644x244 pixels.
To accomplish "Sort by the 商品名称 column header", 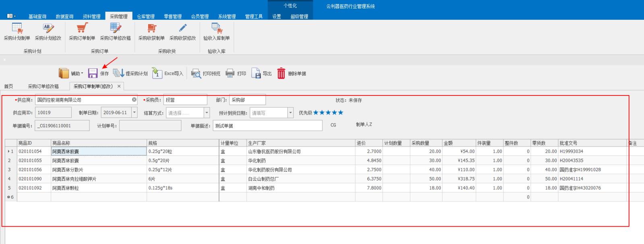I will pos(99,143).
